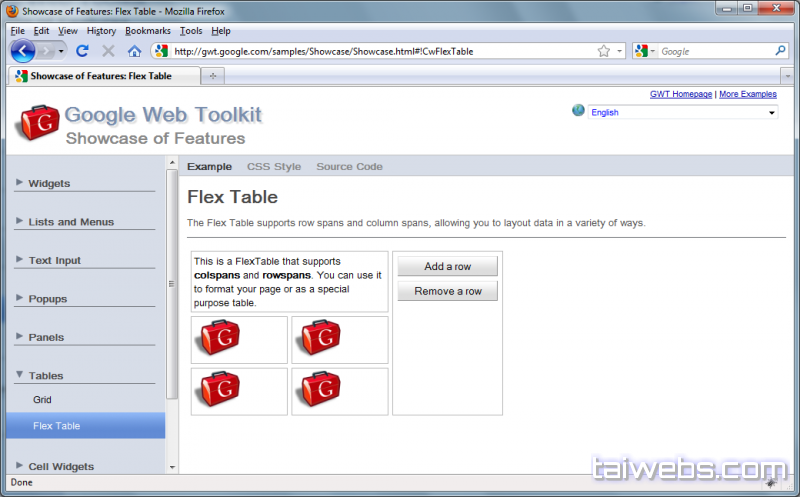Click the reload page icon
The width and height of the screenshot is (800, 497).
tap(83, 51)
